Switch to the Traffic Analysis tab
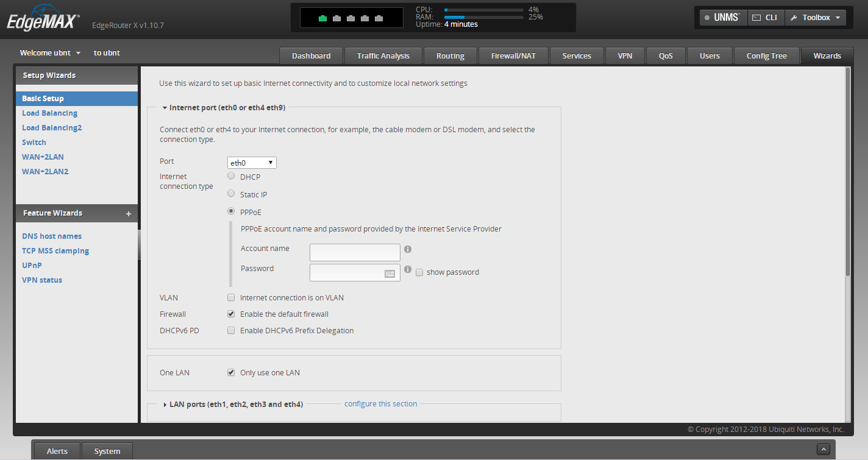Screen dimensions: 868x460 click(383, 55)
